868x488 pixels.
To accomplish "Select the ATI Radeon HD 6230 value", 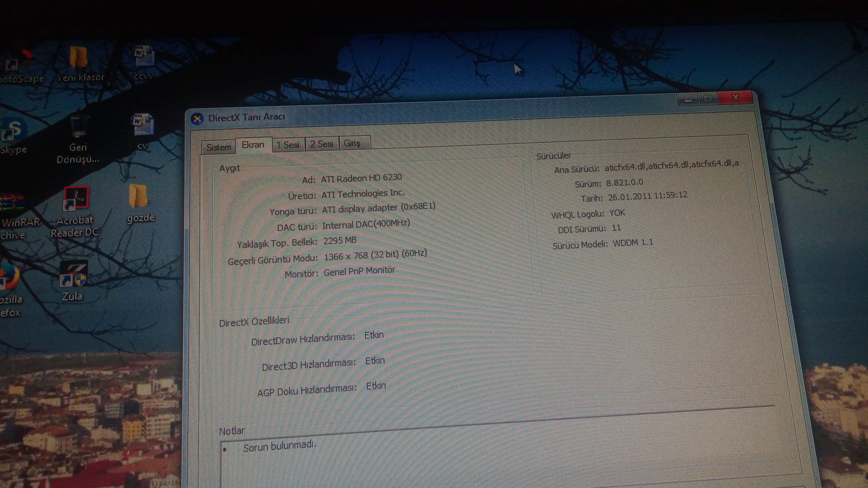I will point(361,178).
